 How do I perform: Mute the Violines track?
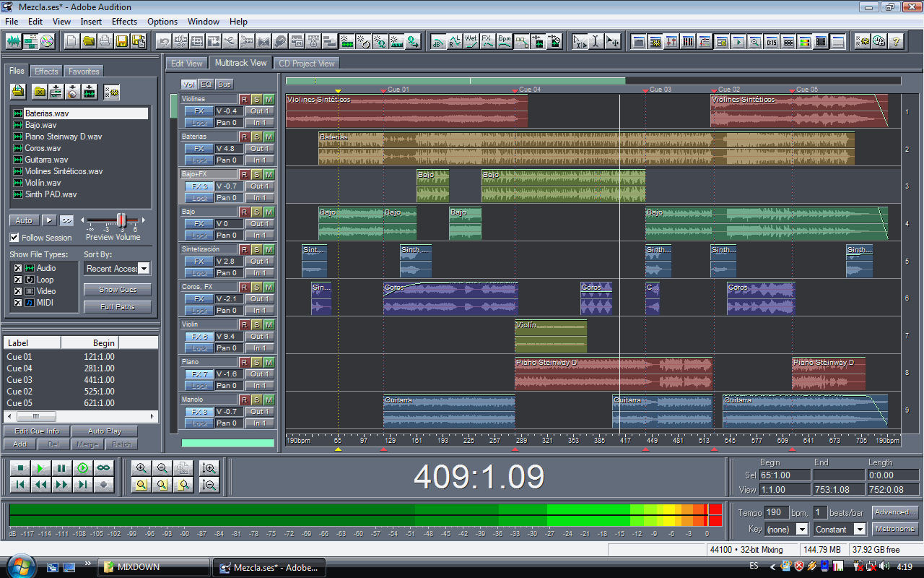pos(269,99)
